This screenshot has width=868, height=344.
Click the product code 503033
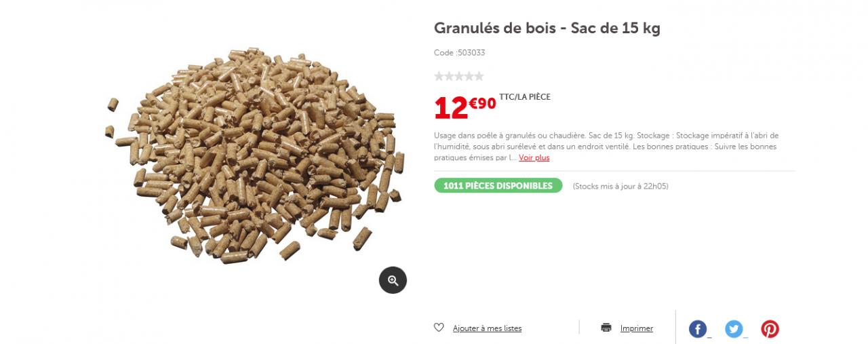click(x=460, y=53)
